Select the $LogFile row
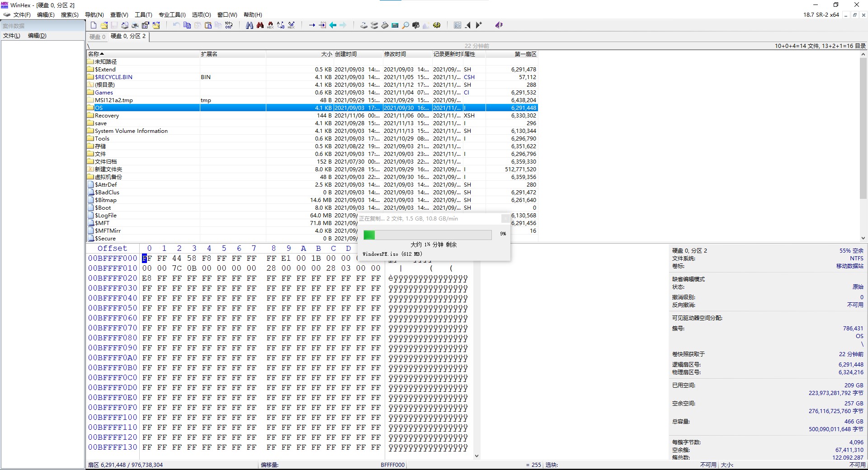 point(312,216)
